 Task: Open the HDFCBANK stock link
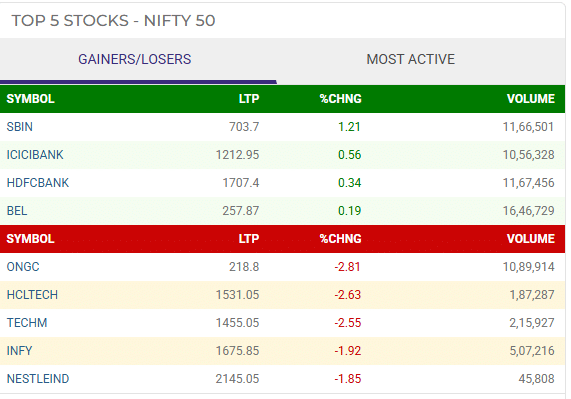[38, 183]
